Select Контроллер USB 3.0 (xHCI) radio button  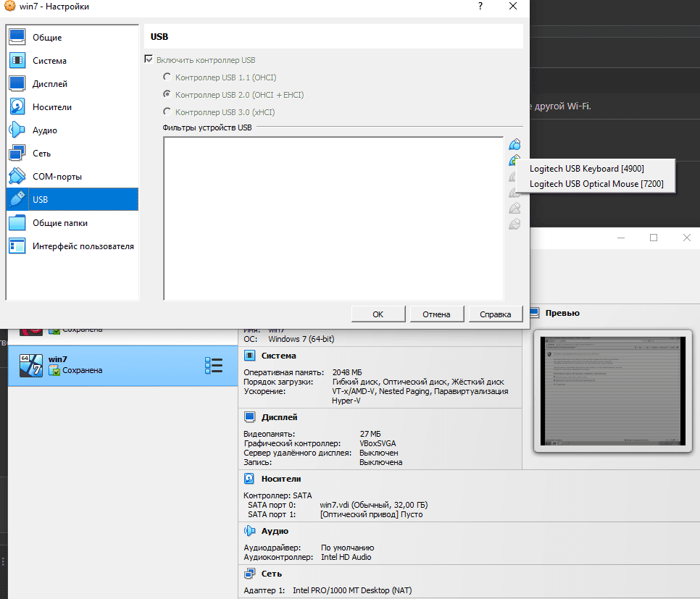pyautogui.click(x=167, y=112)
